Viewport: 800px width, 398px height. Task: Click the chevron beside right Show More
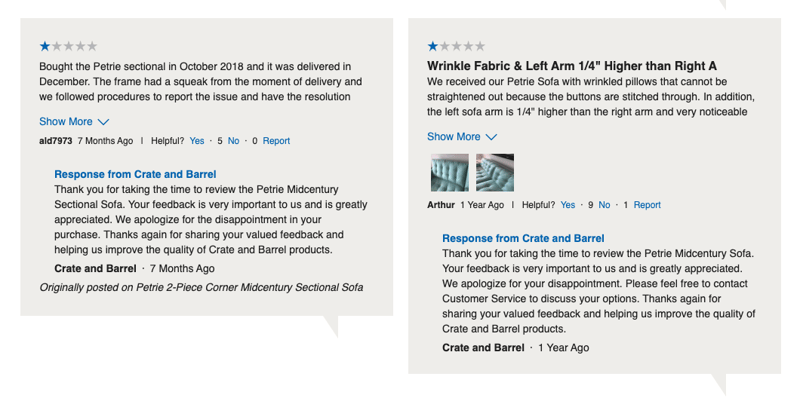[491, 137]
